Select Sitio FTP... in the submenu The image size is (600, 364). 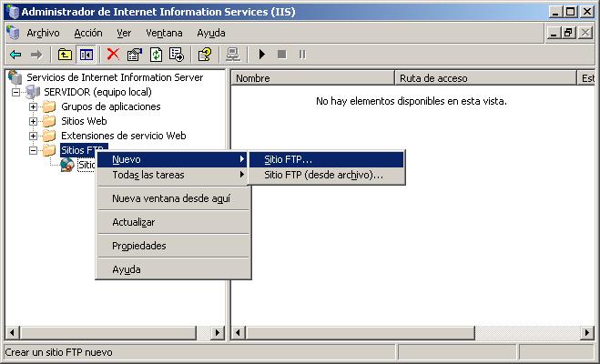326,159
